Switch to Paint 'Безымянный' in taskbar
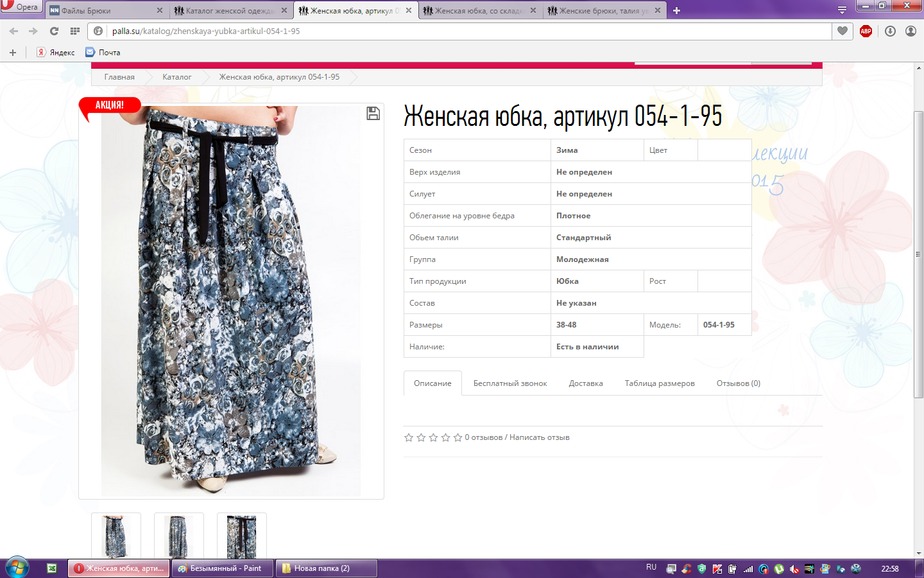Image resolution: width=924 pixels, height=578 pixels. coord(223,568)
